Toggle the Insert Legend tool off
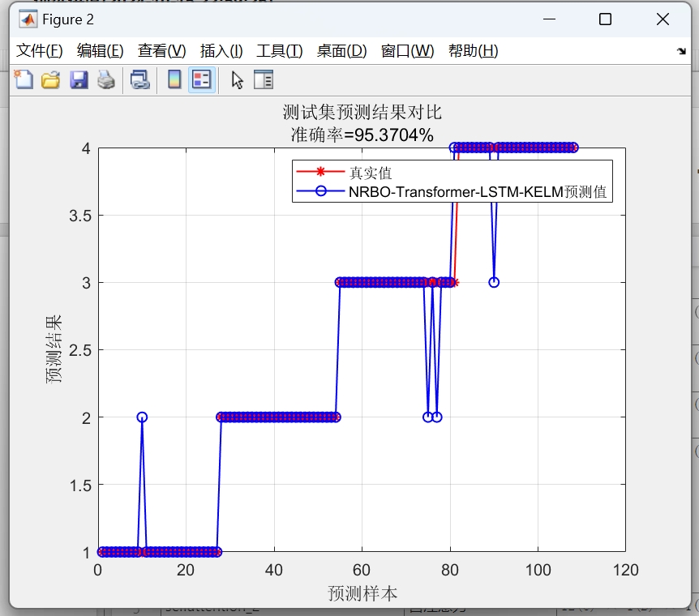The width and height of the screenshot is (699, 616). 200,79
